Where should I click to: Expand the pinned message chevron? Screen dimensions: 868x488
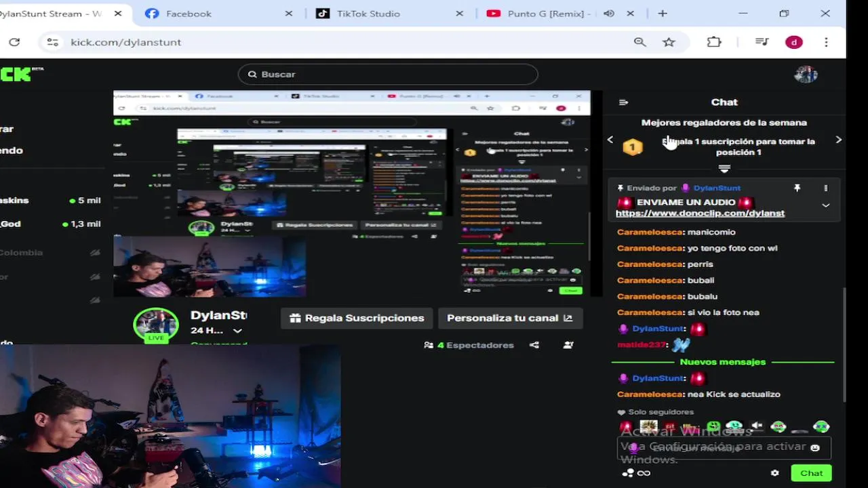[x=825, y=205]
